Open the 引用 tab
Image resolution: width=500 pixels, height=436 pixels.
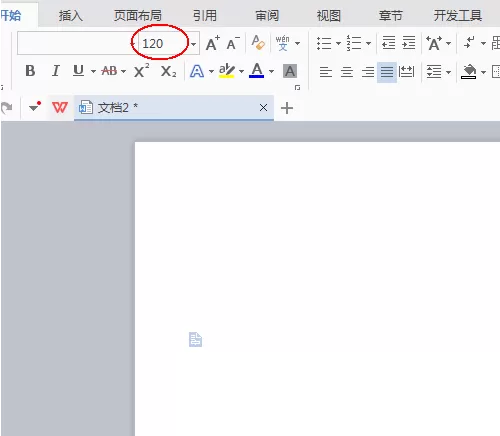pyautogui.click(x=205, y=15)
